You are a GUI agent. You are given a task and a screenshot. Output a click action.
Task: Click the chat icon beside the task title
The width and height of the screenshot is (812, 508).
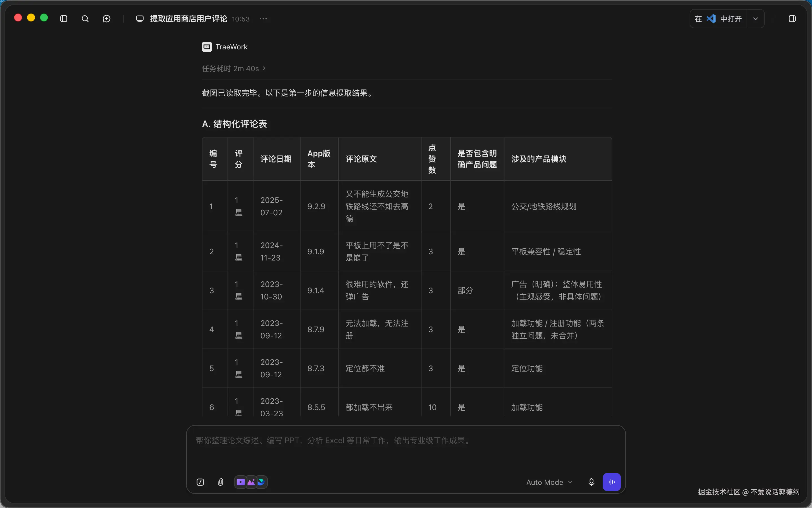(x=140, y=19)
